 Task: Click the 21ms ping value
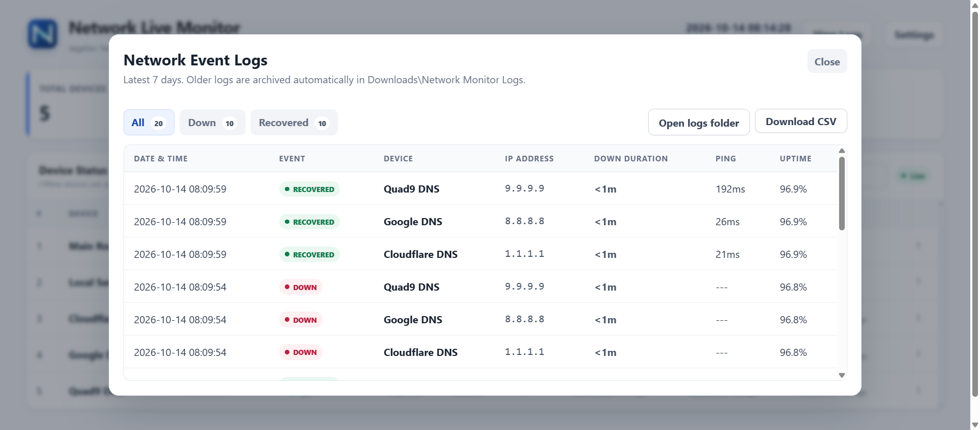tap(727, 254)
